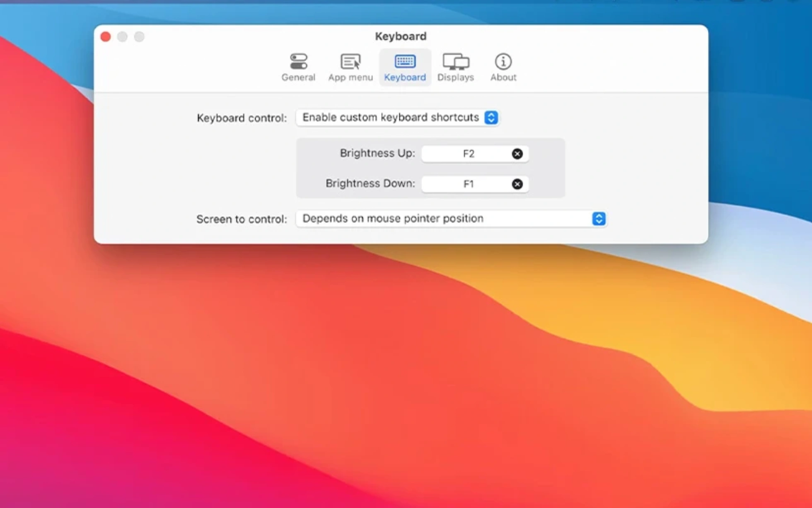Viewport: 812px width, 508px height.
Task: Select Enable custom keyboard shortcuts
Action: (x=398, y=117)
